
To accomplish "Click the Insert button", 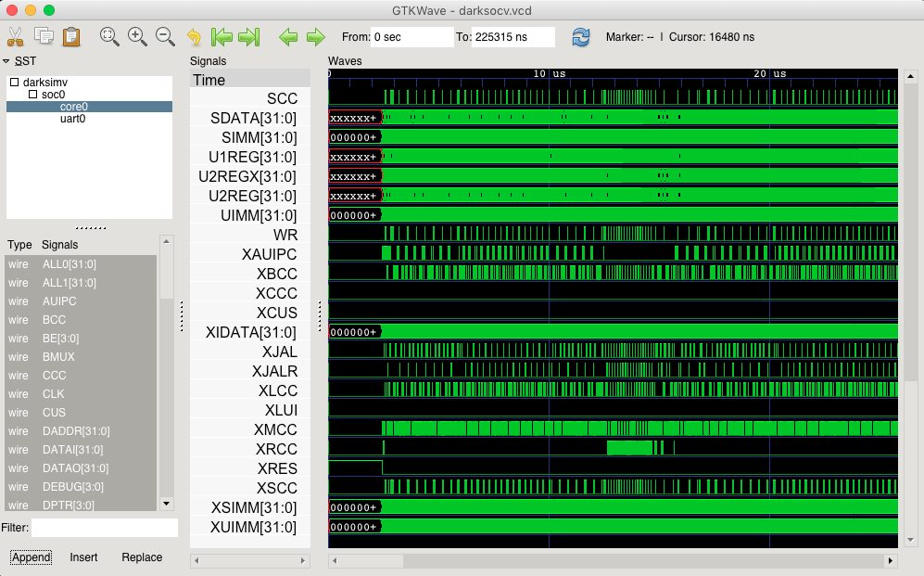I will 83,557.
